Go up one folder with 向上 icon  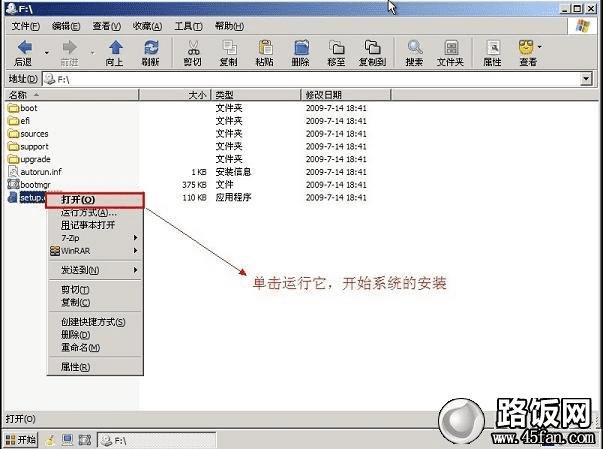115,48
